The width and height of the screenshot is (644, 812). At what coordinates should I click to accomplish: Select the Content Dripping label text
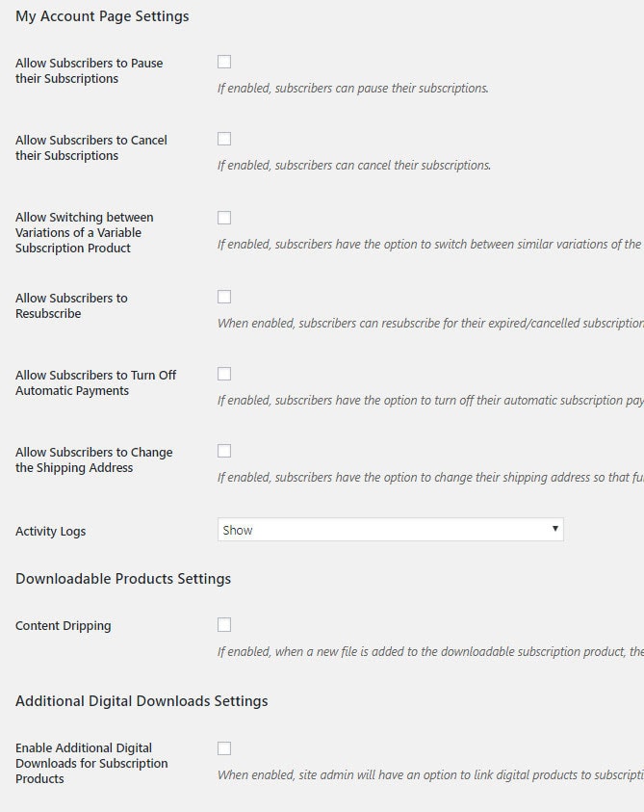63,626
